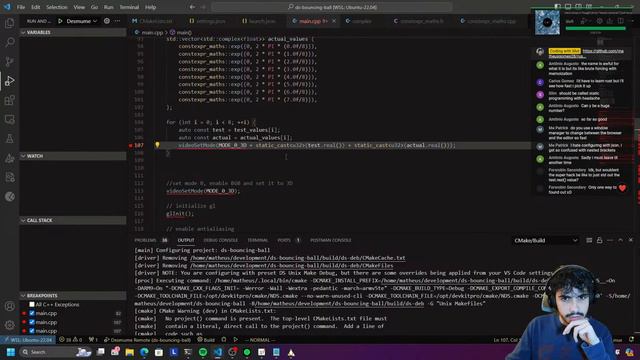This screenshot has width=640, height=360.
Task: Open the Manage gear in activity bar
Action: click(9, 325)
